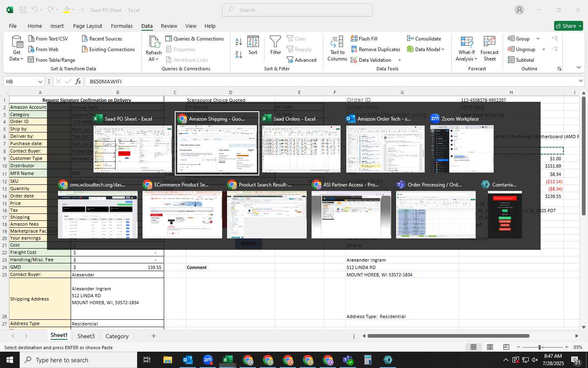Image resolution: width=588 pixels, height=368 pixels.
Task: Add a new sheet with plus button
Action: [154, 336]
